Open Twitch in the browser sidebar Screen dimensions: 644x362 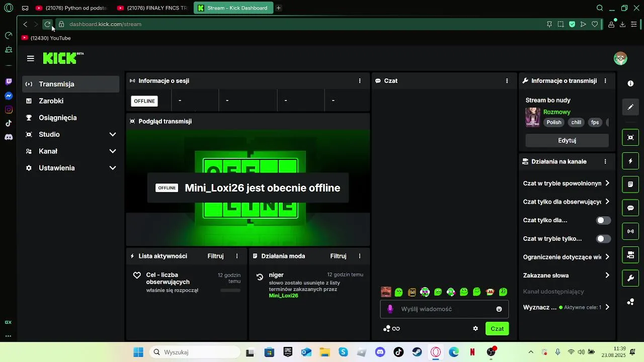[9, 82]
